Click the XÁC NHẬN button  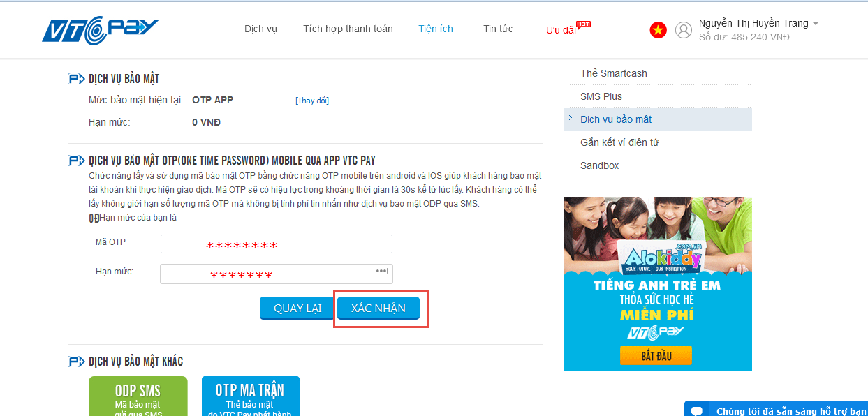[378, 309]
